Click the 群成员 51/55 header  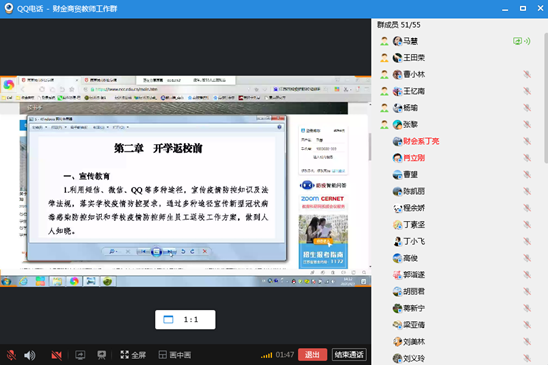click(398, 25)
